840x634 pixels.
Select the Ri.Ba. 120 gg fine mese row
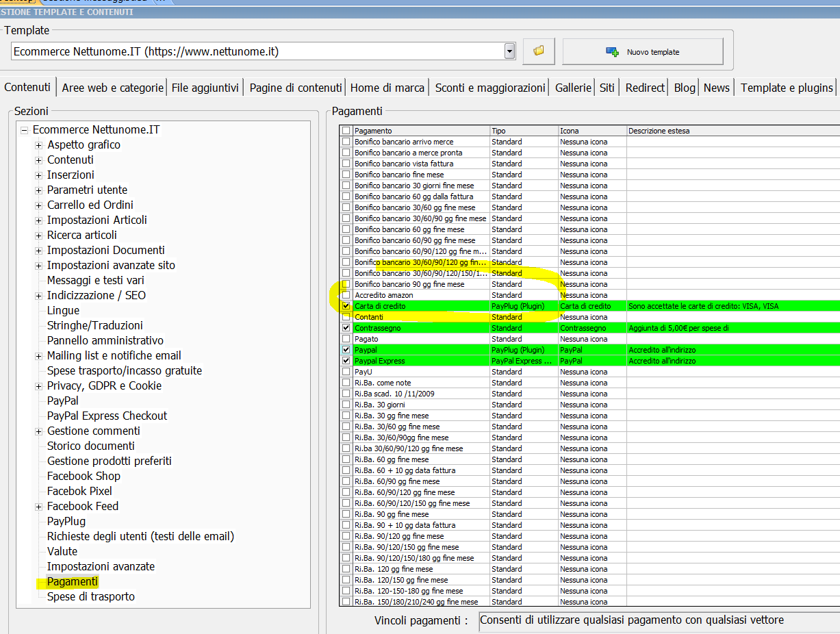(x=590, y=569)
